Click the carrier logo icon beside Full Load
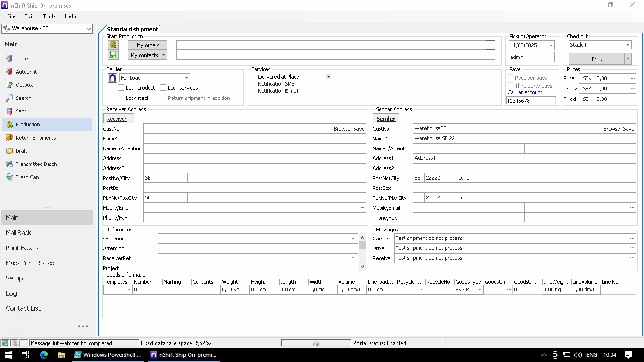Screen dimensions: 644x362 (113, 78)
